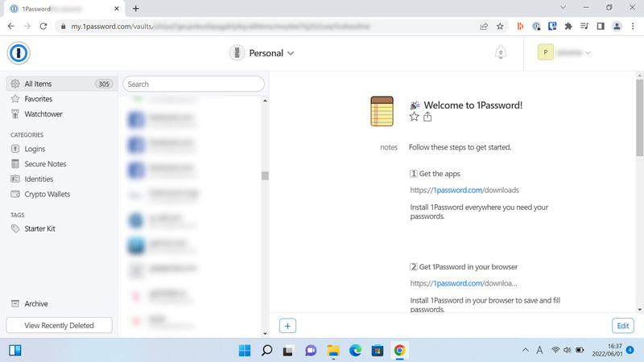Open the Chrome side panel icon

601,27
